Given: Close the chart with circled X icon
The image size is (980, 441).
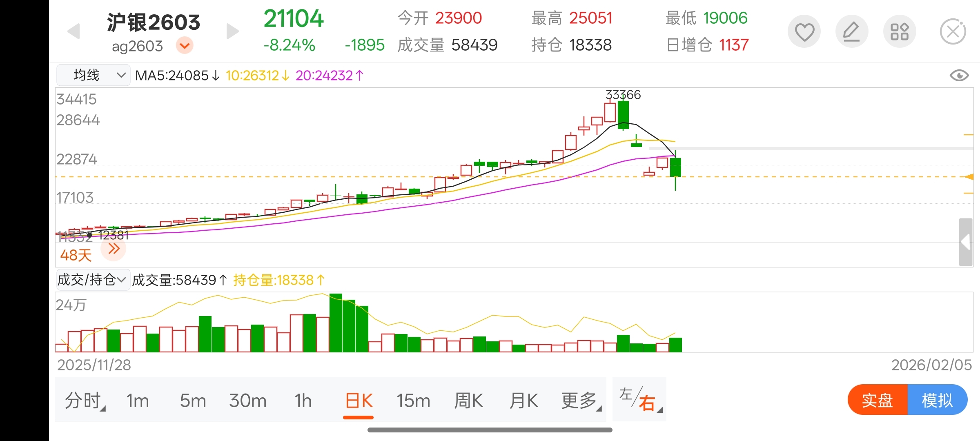Looking at the screenshot, I should (x=953, y=32).
